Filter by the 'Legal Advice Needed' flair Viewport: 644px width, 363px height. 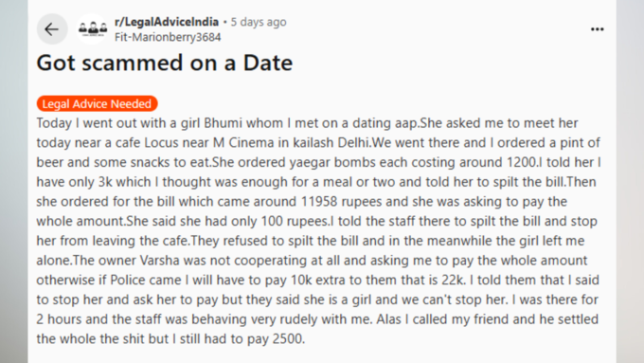pyautogui.click(x=97, y=103)
